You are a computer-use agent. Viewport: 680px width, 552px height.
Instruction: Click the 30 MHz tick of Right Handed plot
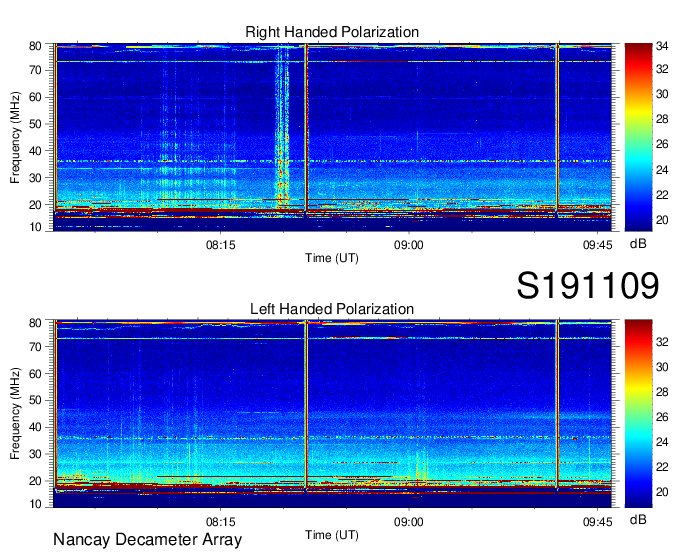[x=35, y=178]
